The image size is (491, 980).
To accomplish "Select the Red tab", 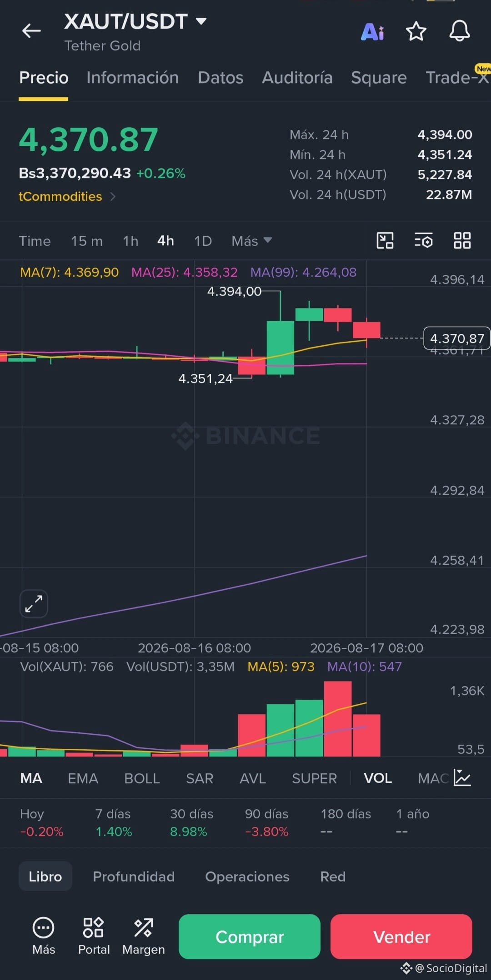I will [x=333, y=876].
